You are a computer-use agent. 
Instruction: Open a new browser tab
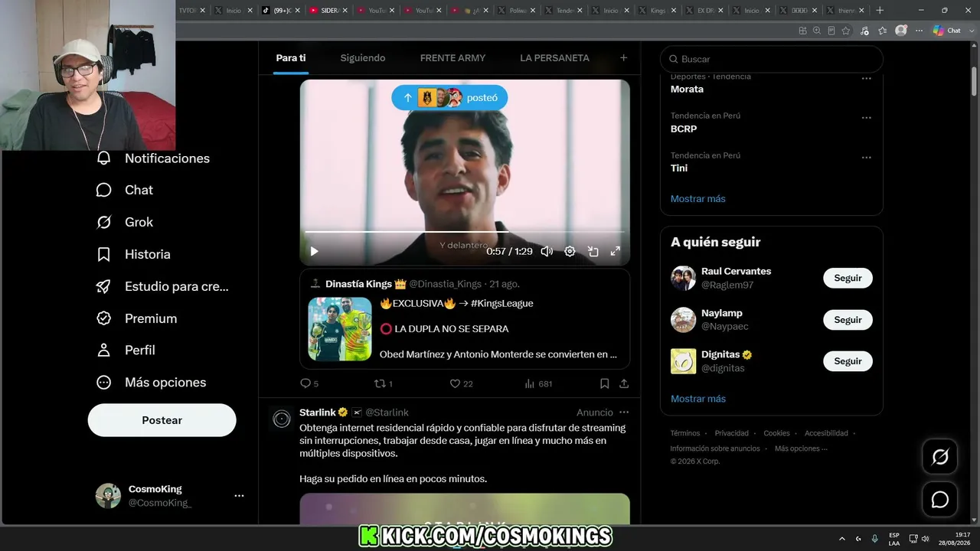click(x=880, y=10)
